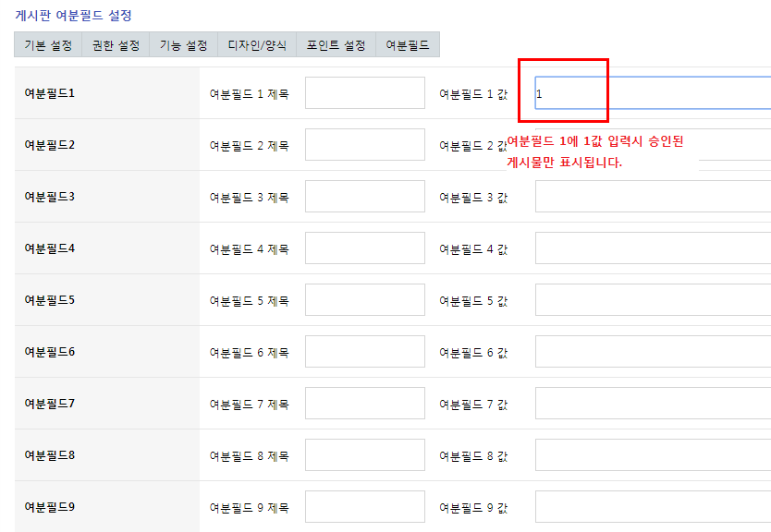Open the 포인트 설정 tab
This screenshot has width=771, height=532.
pyautogui.click(x=336, y=44)
